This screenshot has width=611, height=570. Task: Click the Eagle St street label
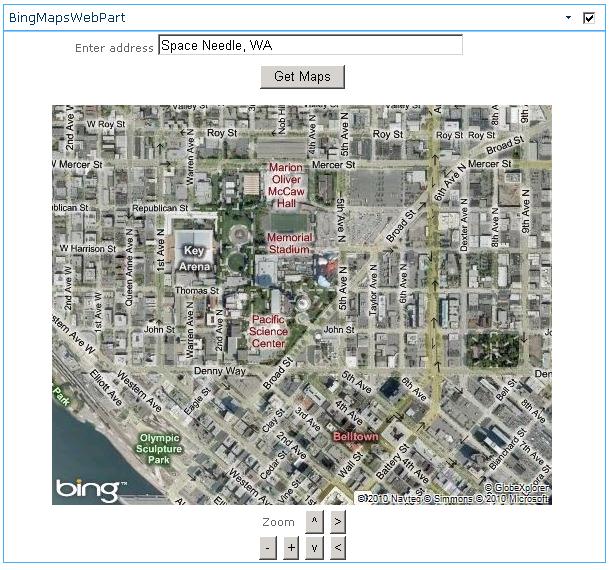[x=197, y=400]
